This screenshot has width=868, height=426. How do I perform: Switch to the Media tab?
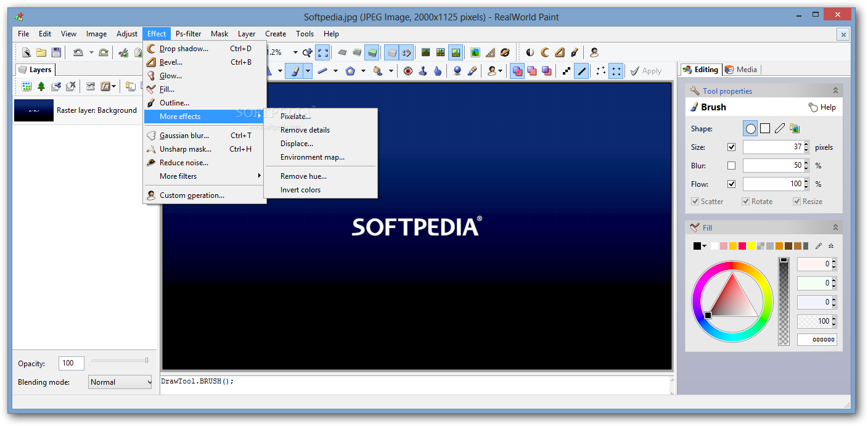741,70
